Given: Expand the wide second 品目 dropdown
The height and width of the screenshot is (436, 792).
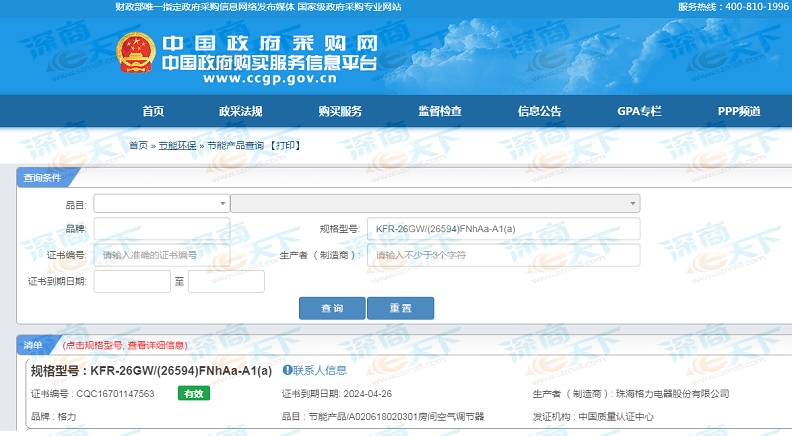Looking at the screenshot, I should pos(435,204).
